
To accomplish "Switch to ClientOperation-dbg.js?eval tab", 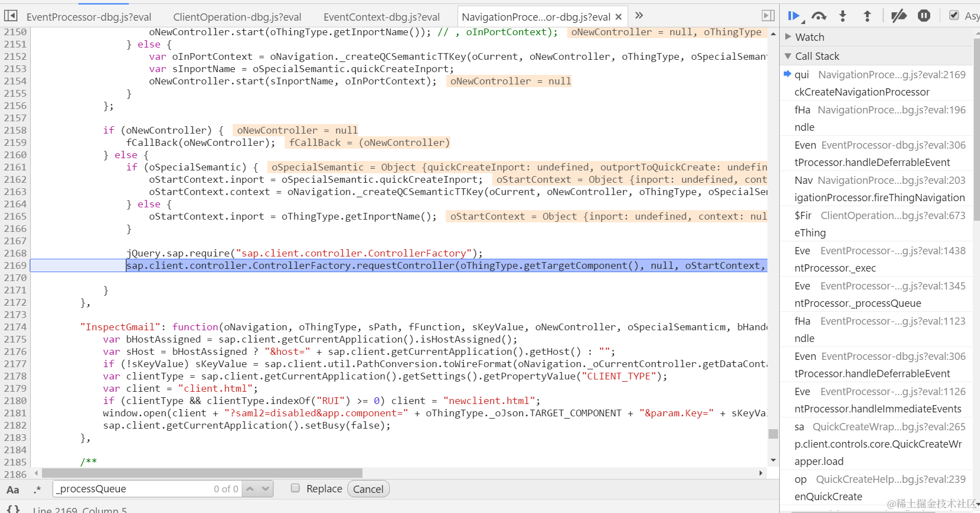I will [x=237, y=17].
